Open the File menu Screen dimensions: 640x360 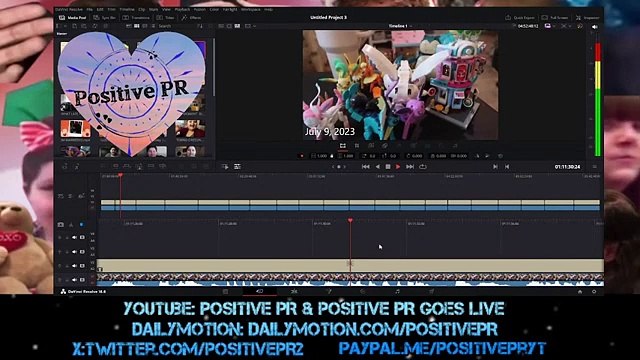coord(89,9)
